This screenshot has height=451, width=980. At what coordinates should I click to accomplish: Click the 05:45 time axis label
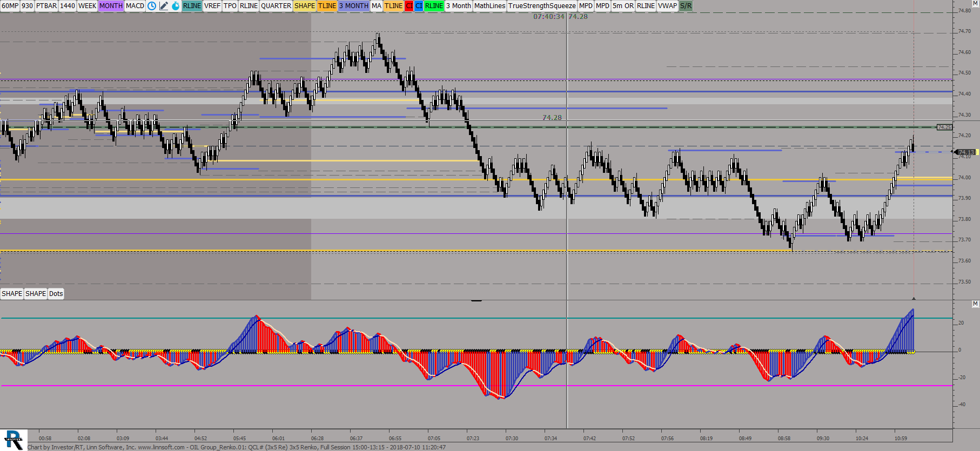coord(239,438)
